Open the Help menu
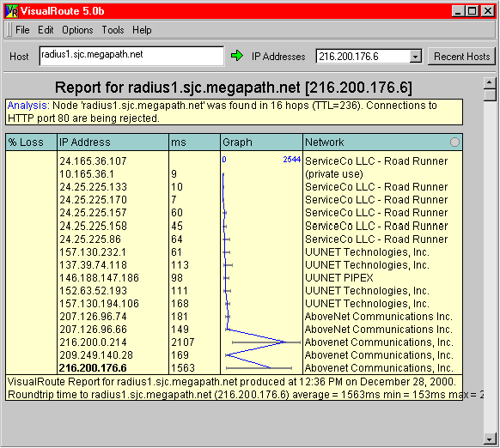This screenshot has width=500, height=448. click(142, 30)
